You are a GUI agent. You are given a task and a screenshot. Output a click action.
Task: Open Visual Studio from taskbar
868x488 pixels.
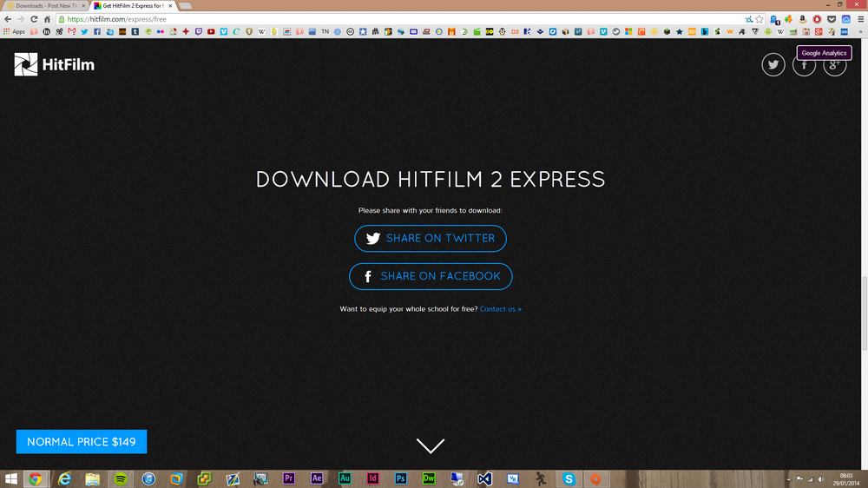(485, 478)
